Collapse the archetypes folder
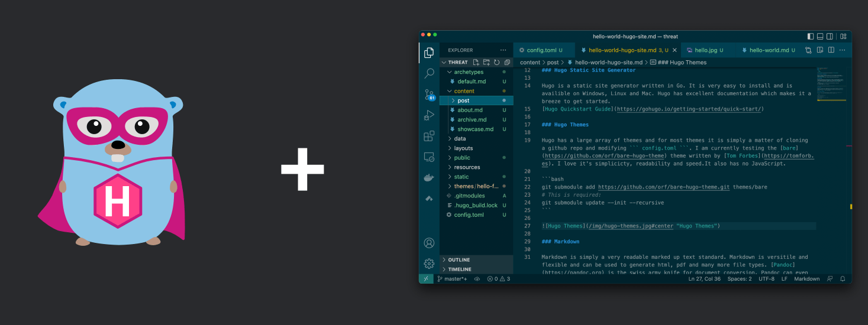 (x=476, y=72)
